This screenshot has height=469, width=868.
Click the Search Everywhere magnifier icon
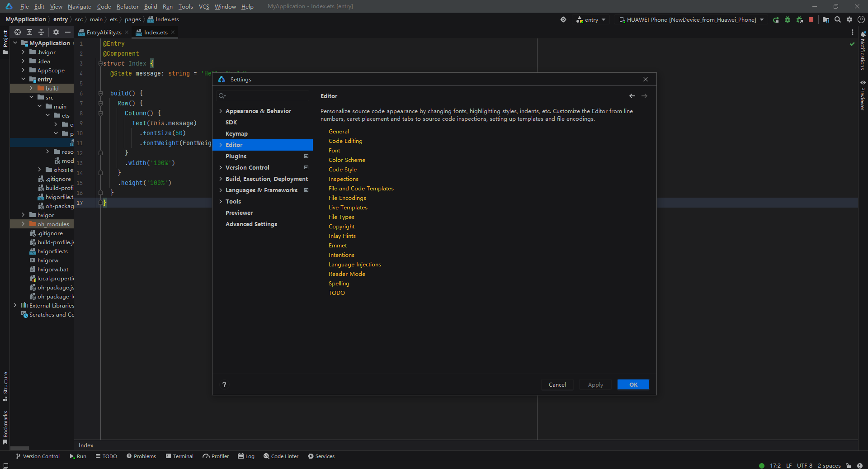click(x=838, y=19)
